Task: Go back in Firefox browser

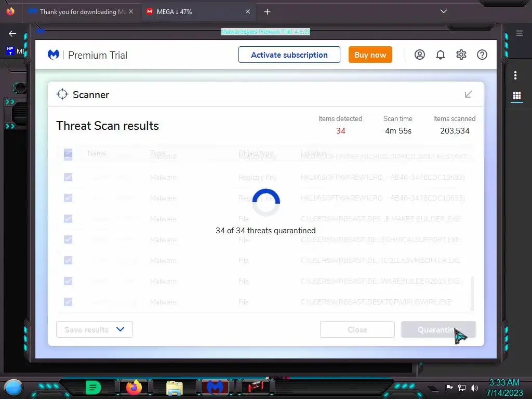Action: 12,33
